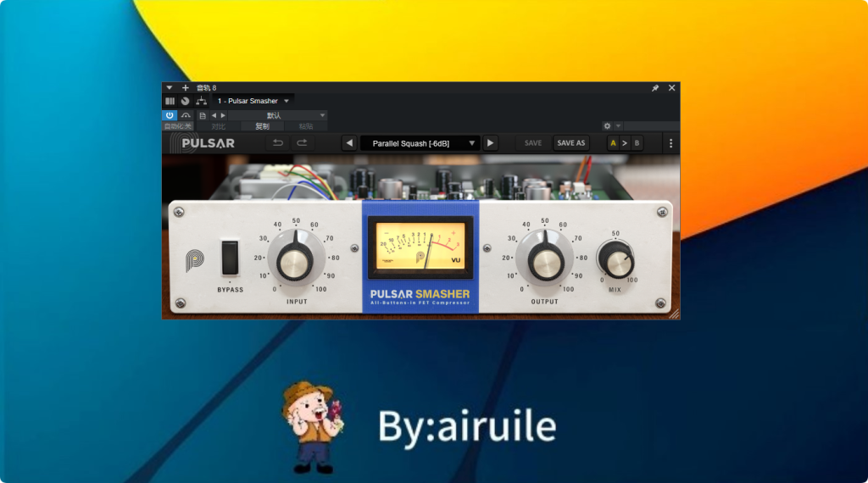Toggle the bypass arc icon beside power

tap(186, 115)
